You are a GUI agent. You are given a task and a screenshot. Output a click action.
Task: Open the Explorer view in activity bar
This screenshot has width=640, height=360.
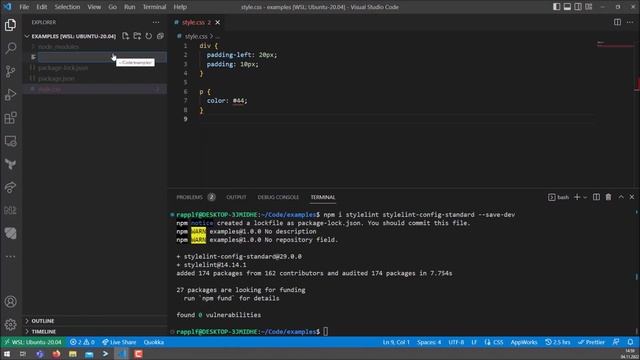tap(11, 25)
